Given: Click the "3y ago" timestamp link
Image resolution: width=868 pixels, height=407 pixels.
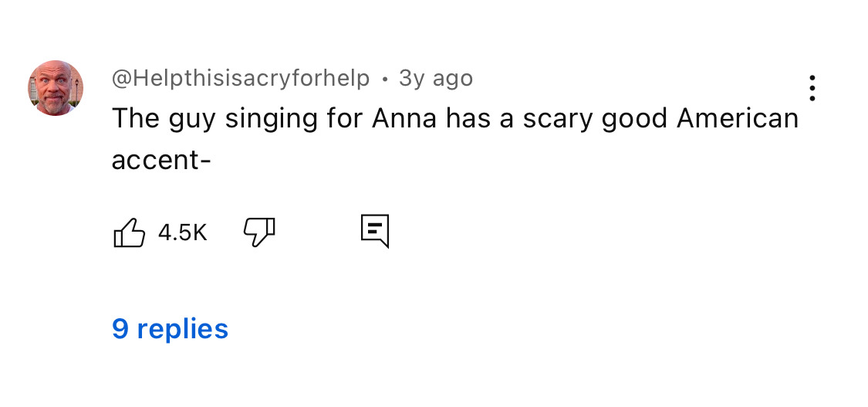Looking at the screenshot, I should coord(436,78).
